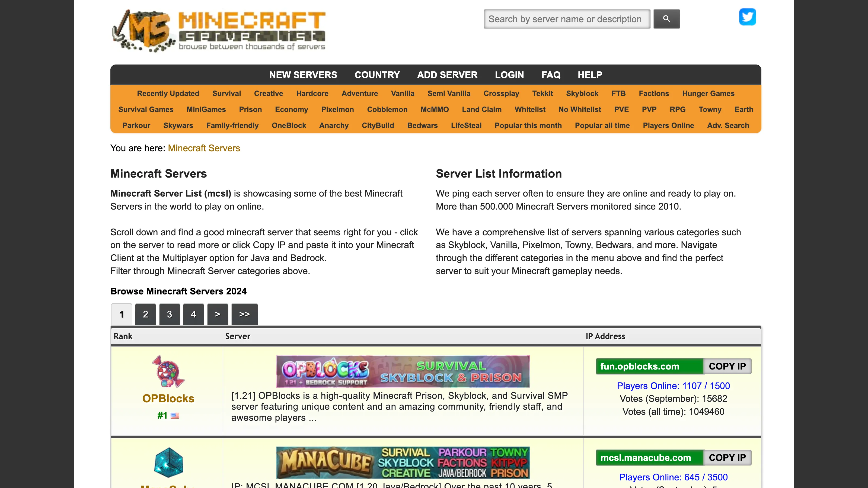Open Creative category
Viewport: 868px width, 488px height.
[x=268, y=93]
